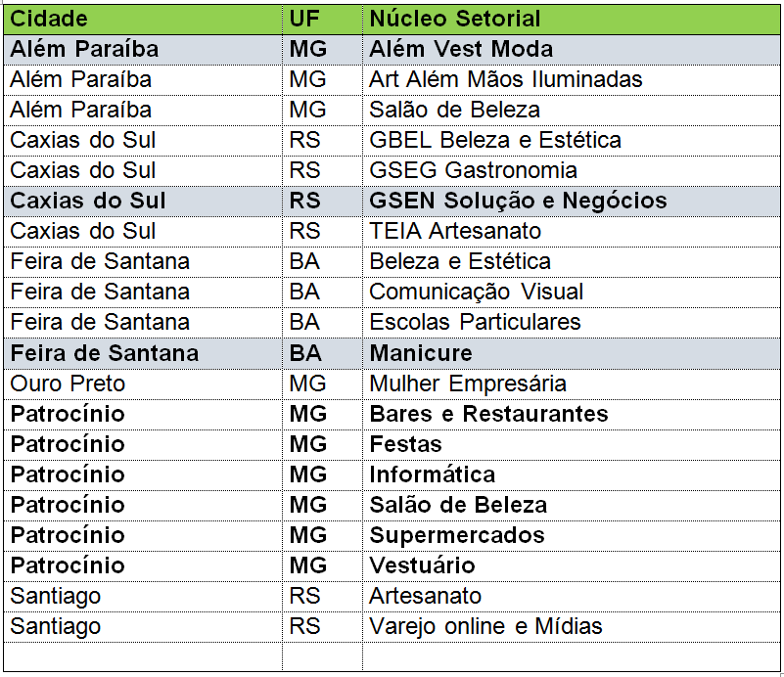Click the empty last row Cidade cell

143,656
